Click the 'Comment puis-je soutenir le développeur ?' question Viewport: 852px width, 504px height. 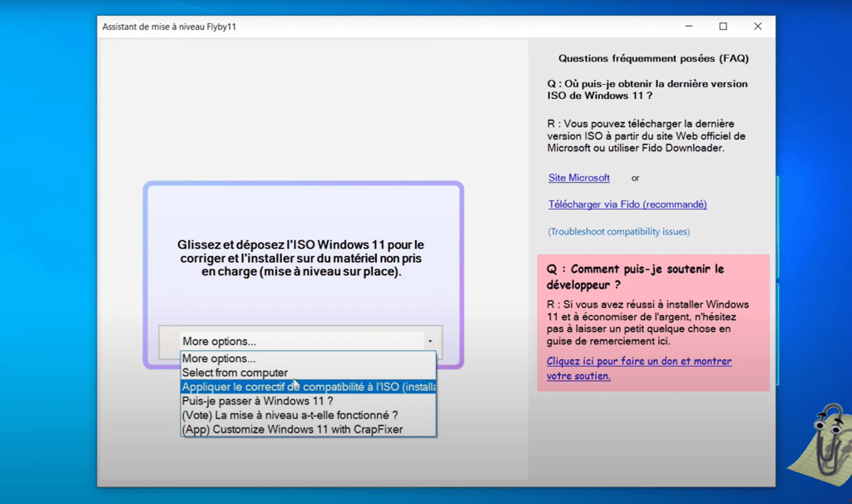pos(635,276)
